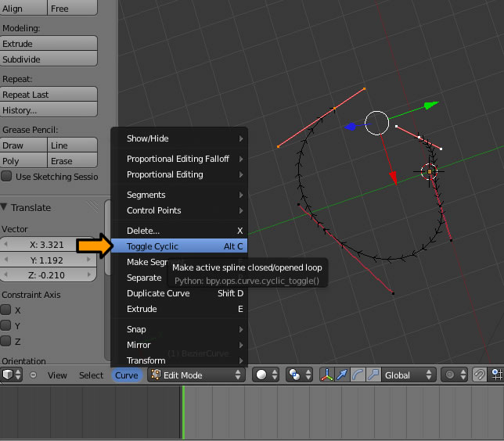Select the scale manipulator icon
This screenshot has height=441, width=504.
tap(372, 375)
